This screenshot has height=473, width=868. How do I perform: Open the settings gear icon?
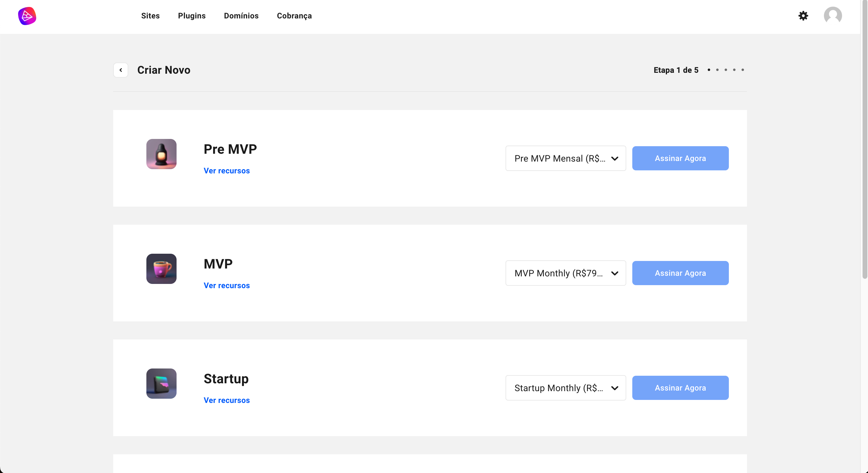pos(803,16)
